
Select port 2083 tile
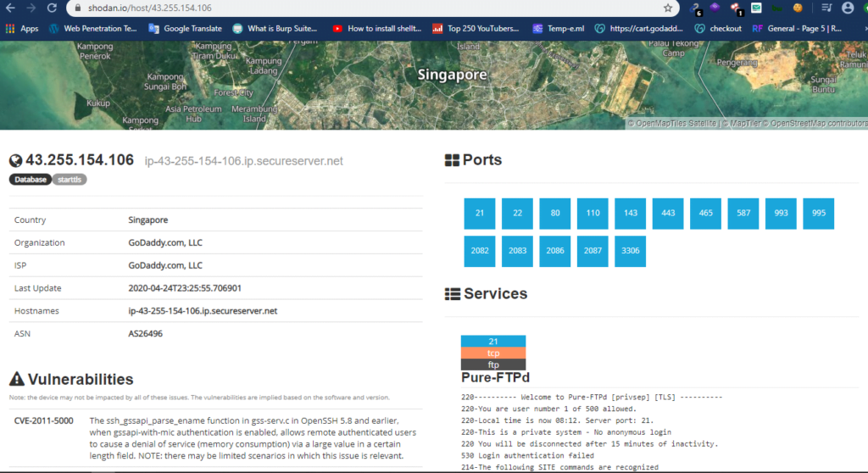[x=517, y=251]
